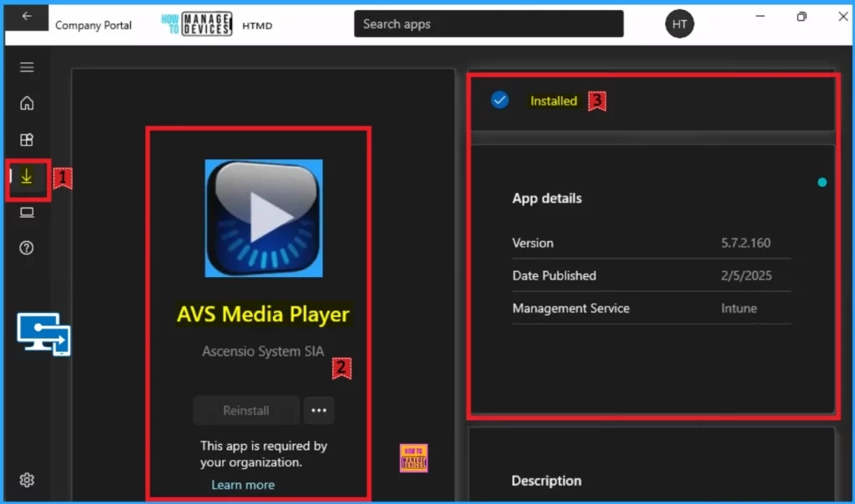Click the Date Published label
The width and height of the screenshot is (855, 504).
pyautogui.click(x=554, y=275)
